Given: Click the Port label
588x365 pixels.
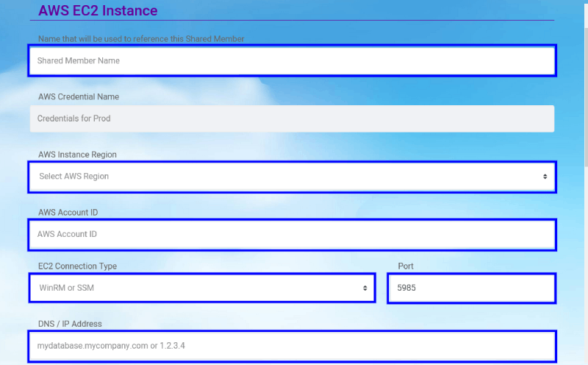Looking at the screenshot, I should coord(406,266).
